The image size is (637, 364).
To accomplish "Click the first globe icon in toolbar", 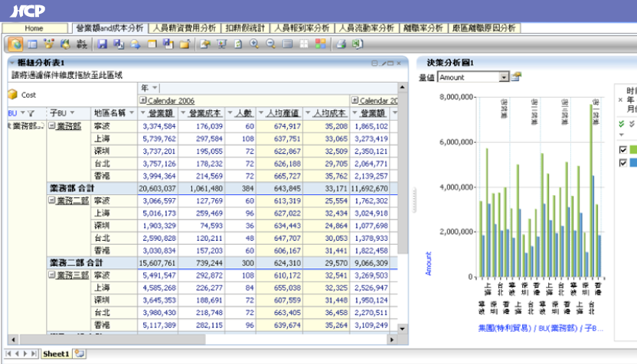I will pyautogui.click(x=15, y=44).
